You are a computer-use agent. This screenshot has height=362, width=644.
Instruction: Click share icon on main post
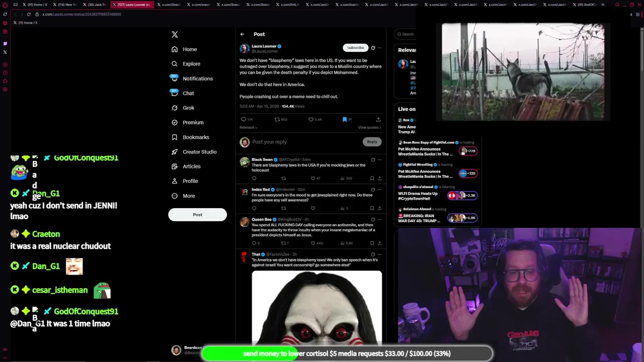tap(378, 119)
